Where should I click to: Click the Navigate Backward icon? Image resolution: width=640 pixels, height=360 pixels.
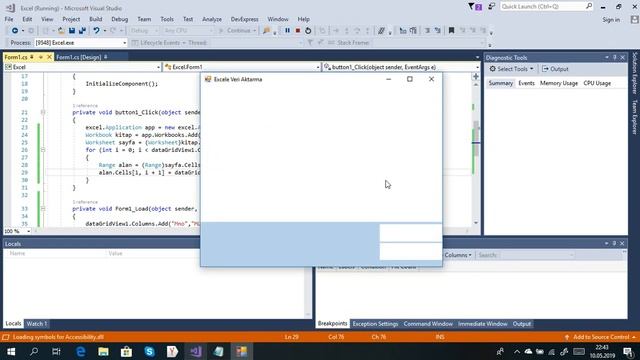point(15,31)
